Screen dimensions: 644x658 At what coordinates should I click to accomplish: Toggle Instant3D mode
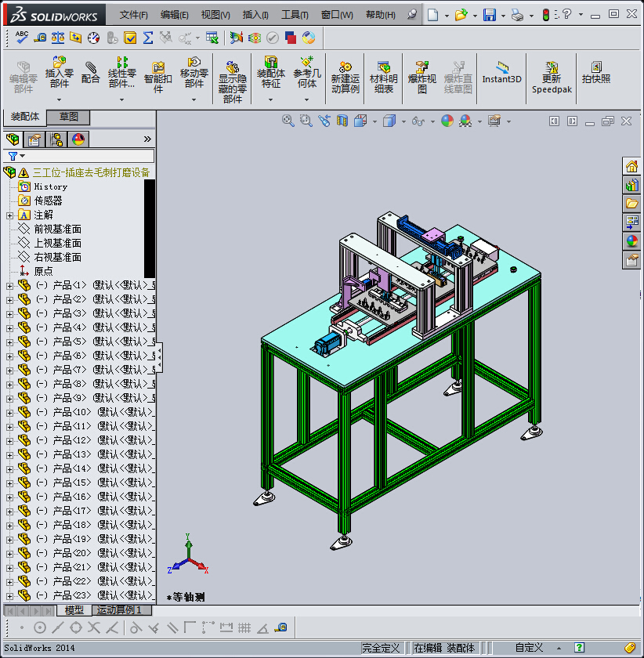coord(501,73)
